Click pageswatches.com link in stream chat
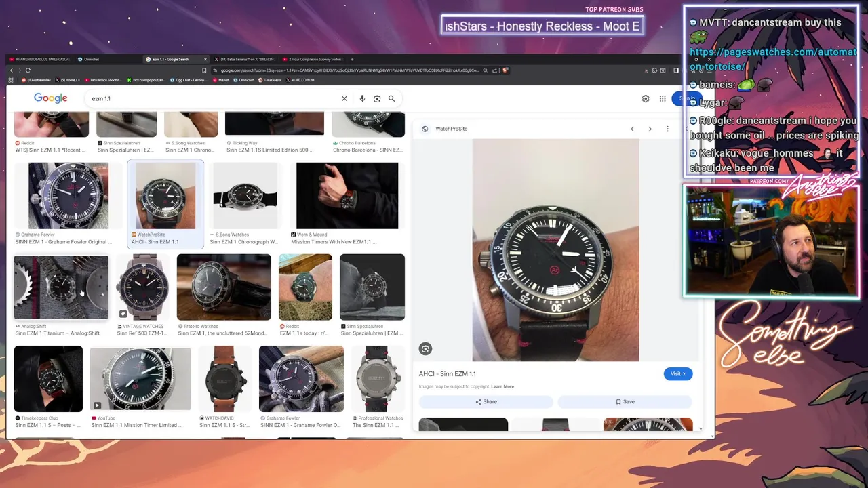868x488 pixels. tap(773, 59)
